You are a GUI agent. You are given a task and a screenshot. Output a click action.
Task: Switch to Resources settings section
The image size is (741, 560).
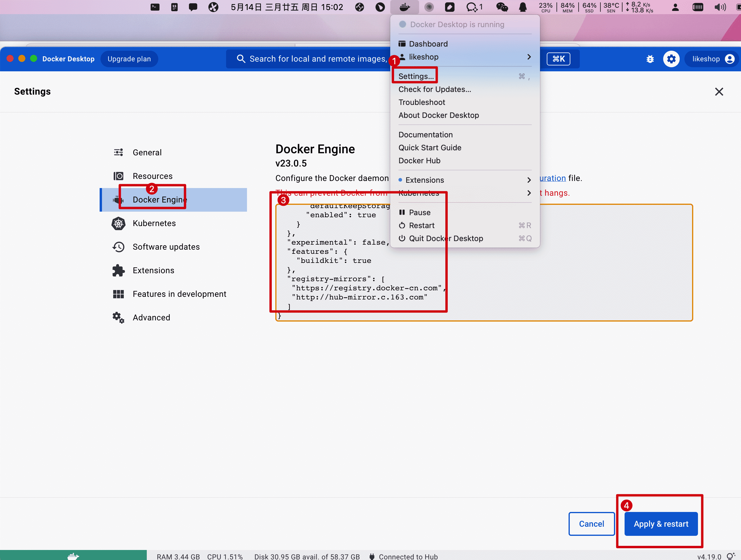pos(174,176)
